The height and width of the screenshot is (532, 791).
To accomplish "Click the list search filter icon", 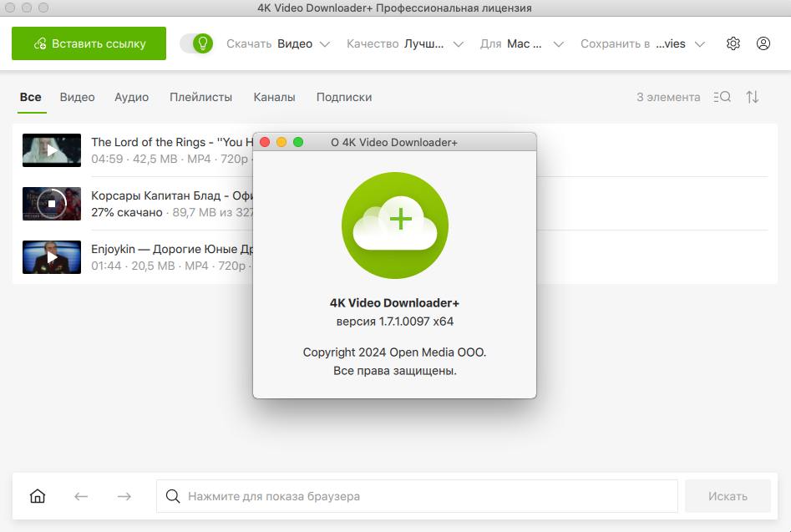I will click(723, 97).
